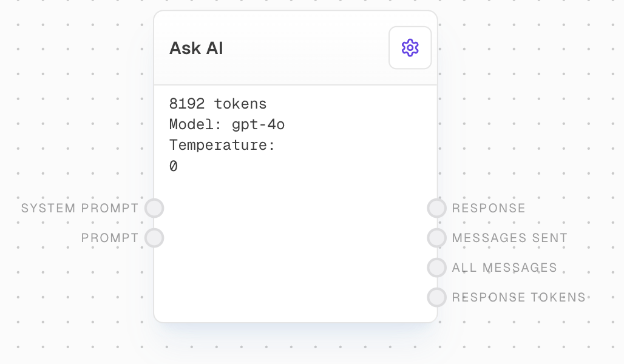Click the MESSAGES SENT output port circle
624x364 pixels.
pos(436,238)
